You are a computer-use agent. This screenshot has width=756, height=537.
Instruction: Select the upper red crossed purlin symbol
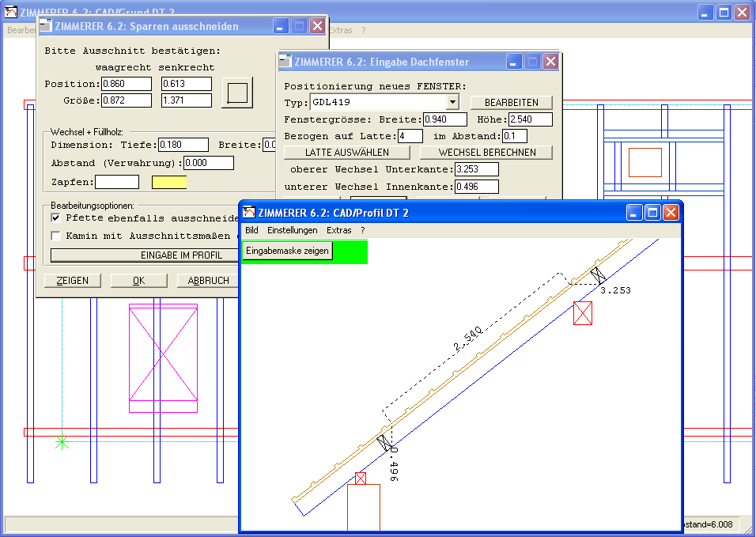pyautogui.click(x=583, y=313)
